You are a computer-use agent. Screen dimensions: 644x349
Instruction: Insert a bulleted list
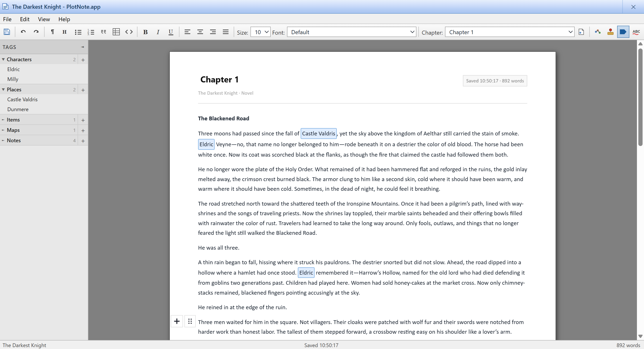(78, 32)
